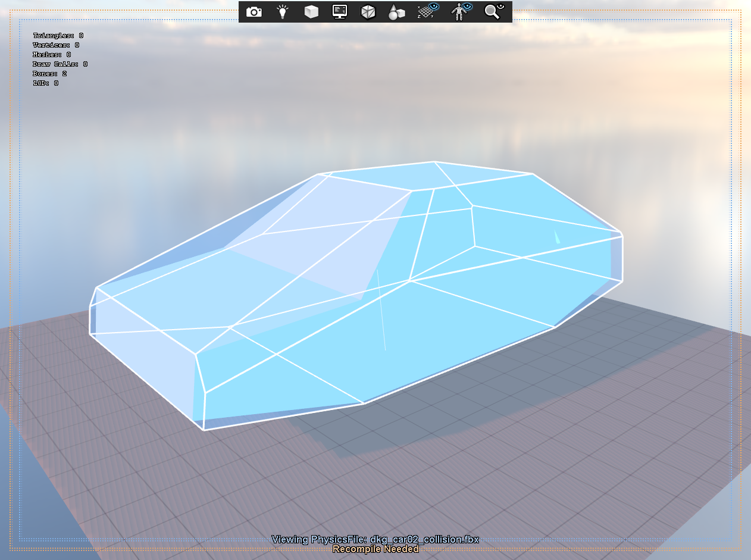The width and height of the screenshot is (751, 560).
Task: Click the Bones: 2 stat line
Action: 49,73
